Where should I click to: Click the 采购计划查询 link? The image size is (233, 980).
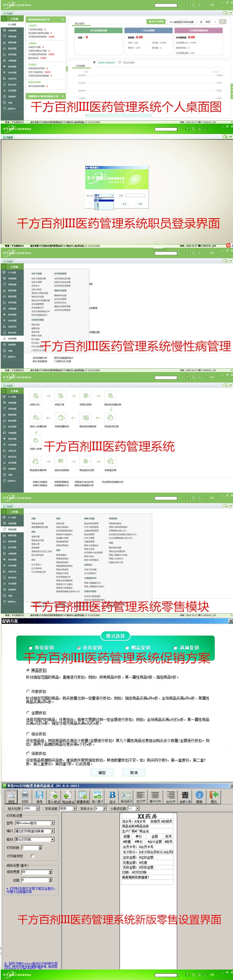(x=40, y=482)
